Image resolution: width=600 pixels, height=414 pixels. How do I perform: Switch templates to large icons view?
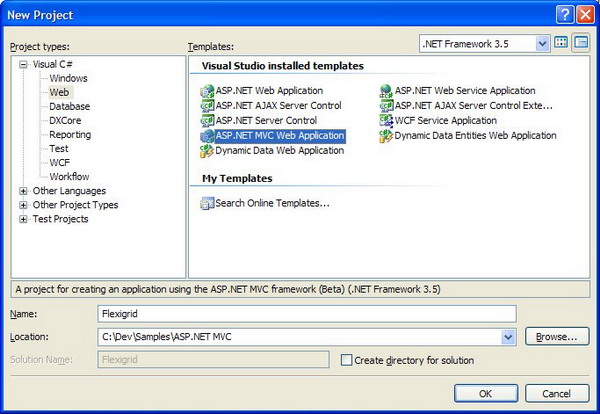point(561,43)
